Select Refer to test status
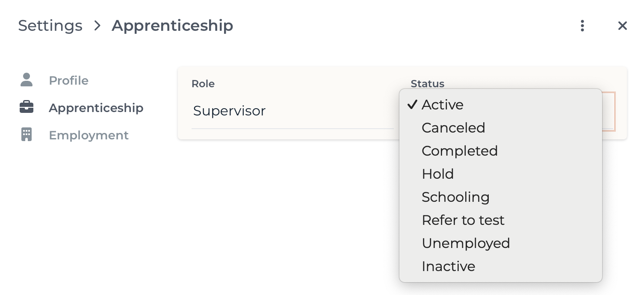644x295 pixels. (x=463, y=220)
